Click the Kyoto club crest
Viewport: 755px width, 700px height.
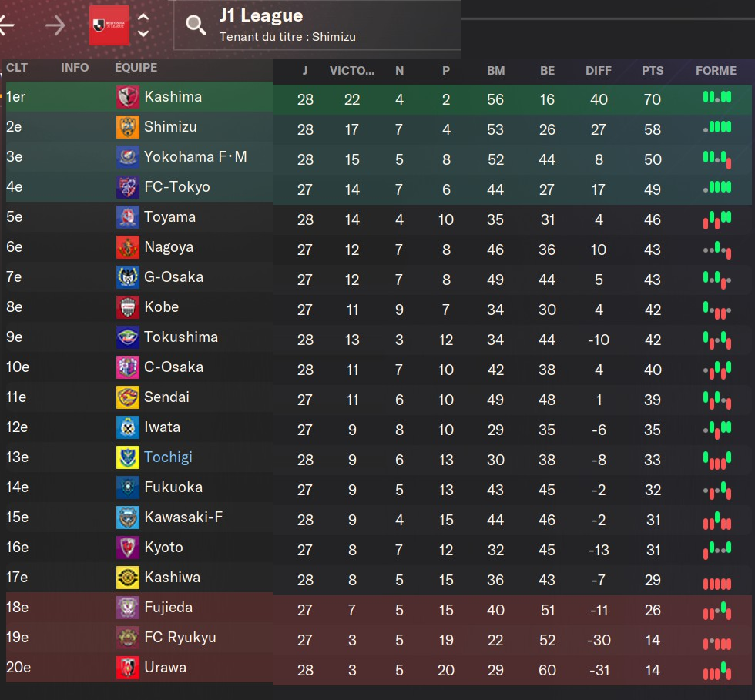[x=127, y=548]
